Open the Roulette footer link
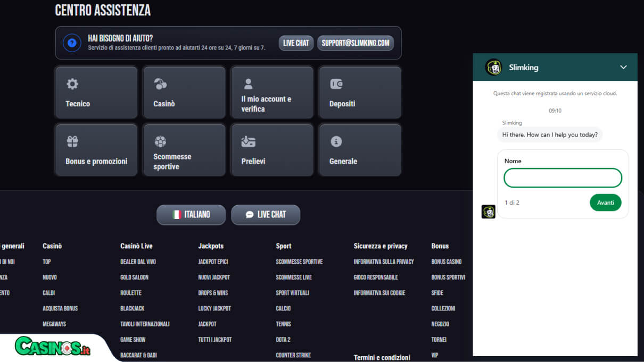 (131, 293)
